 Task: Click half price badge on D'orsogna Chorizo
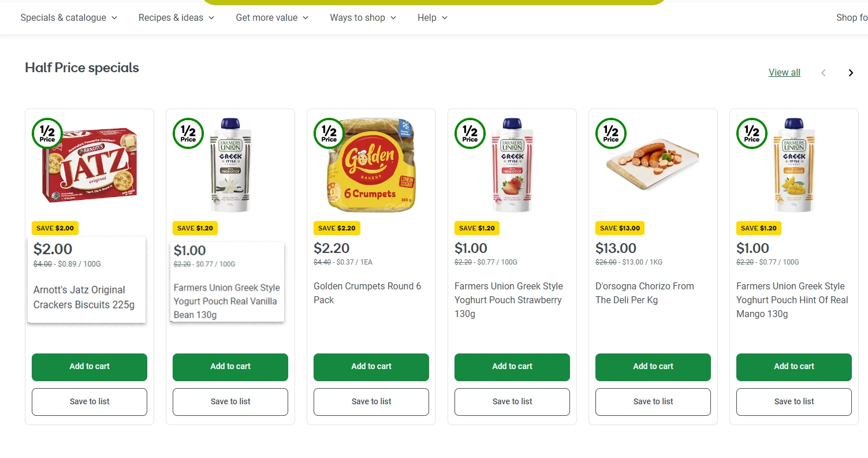click(x=611, y=133)
